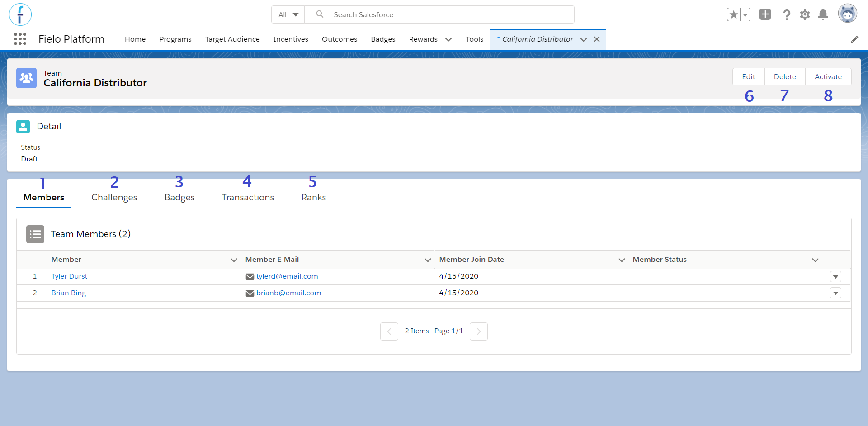Click the Team Members (2) heading
Viewport: 868px width, 426px height.
coord(90,234)
